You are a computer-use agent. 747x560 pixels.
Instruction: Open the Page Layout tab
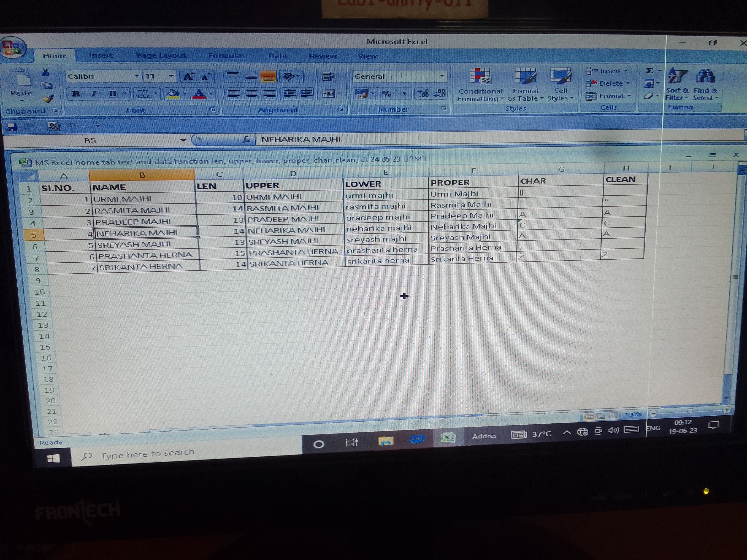click(161, 55)
